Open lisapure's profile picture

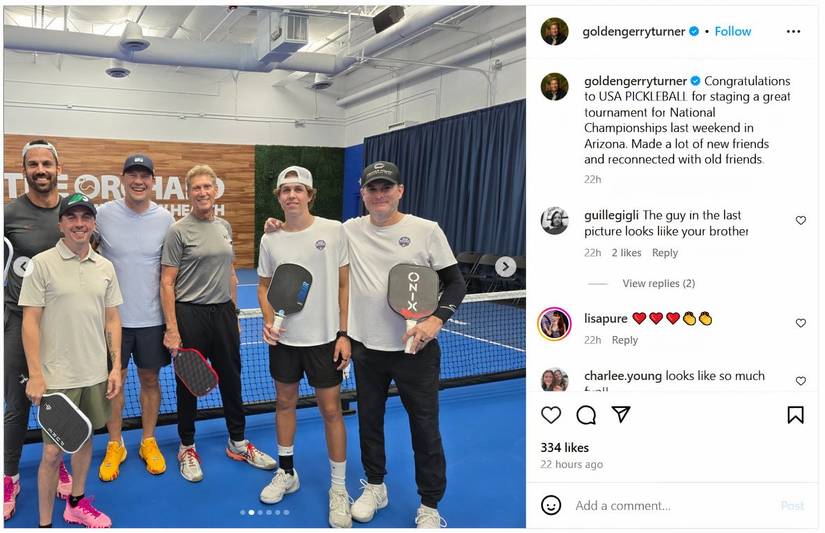click(554, 324)
